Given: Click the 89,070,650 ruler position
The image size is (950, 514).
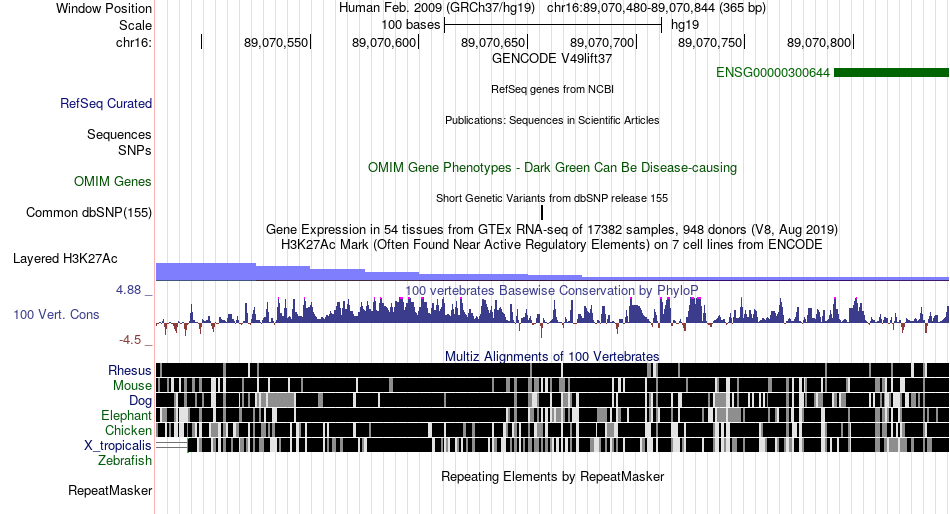Looking at the screenshot, I should click(x=493, y=42).
